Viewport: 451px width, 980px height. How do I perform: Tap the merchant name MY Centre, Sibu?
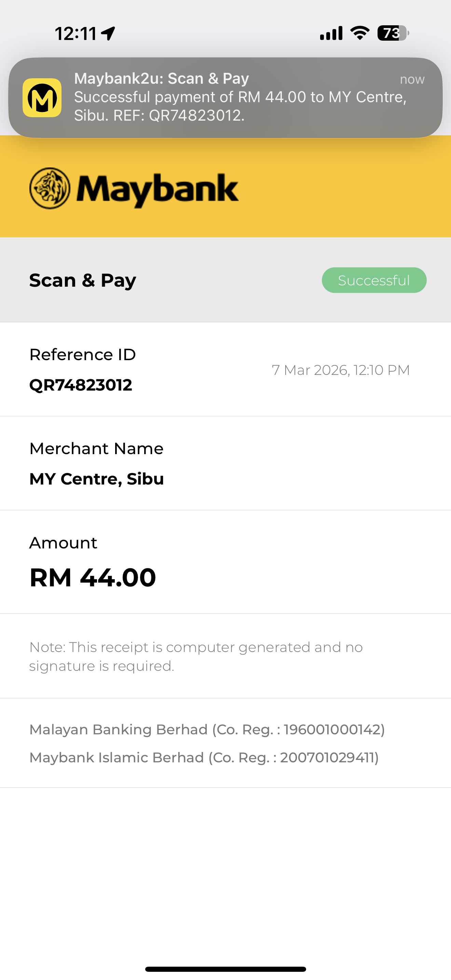point(97,479)
